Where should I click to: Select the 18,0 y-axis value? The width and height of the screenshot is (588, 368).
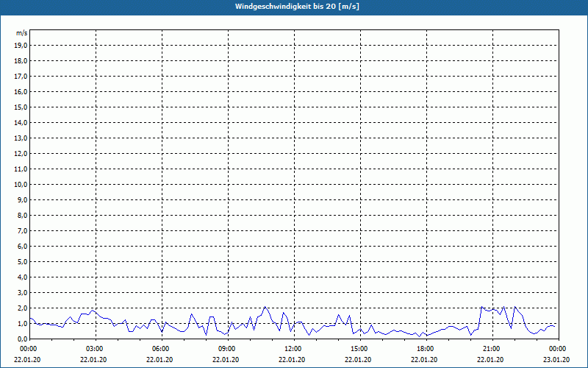pyautogui.click(x=21, y=61)
